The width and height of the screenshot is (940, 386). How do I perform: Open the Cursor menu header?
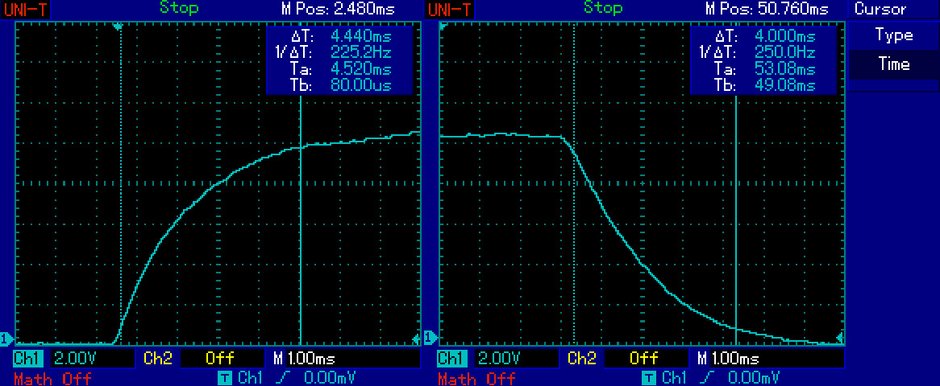point(880,9)
